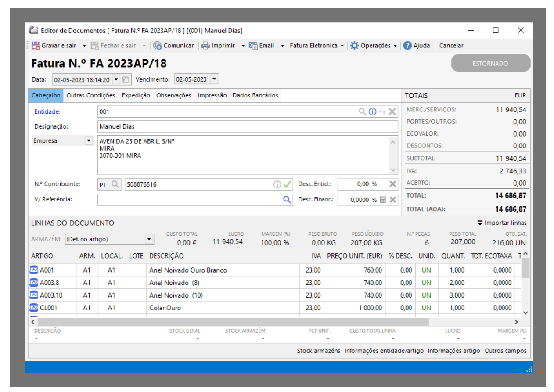Viewport: 554px width, 392px height.
Task: Open the Armazém dropdown
Action: point(149,239)
